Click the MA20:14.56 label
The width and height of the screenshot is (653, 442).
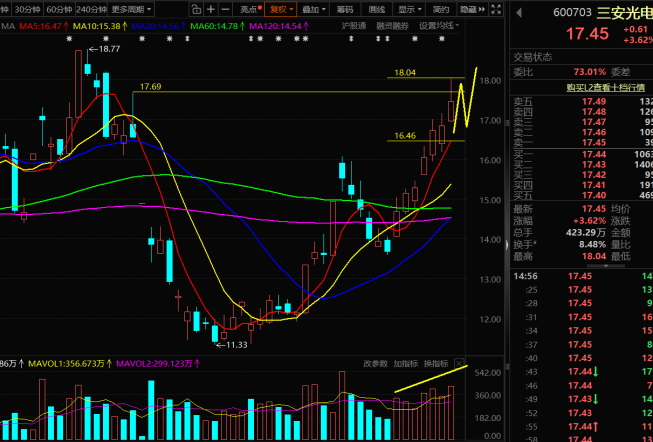pos(158,26)
